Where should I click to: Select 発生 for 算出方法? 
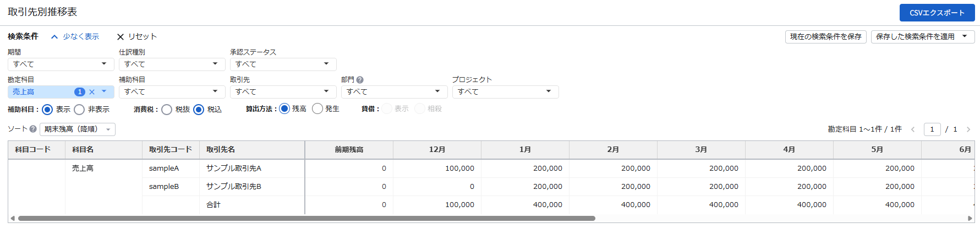pyautogui.click(x=317, y=109)
